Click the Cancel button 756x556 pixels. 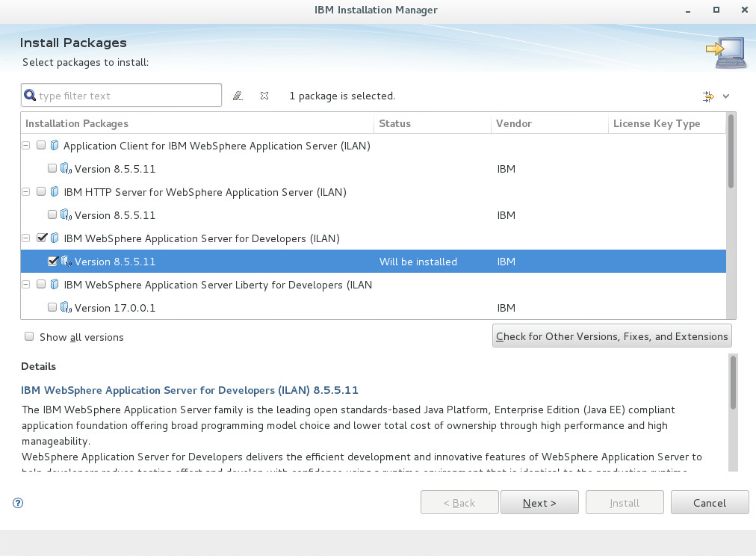[710, 503]
